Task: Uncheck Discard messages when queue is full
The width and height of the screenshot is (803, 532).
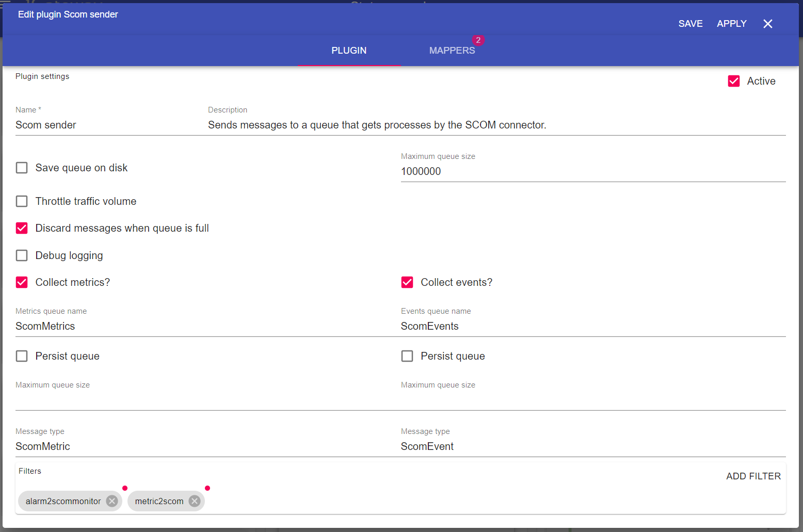Action: 22,228
